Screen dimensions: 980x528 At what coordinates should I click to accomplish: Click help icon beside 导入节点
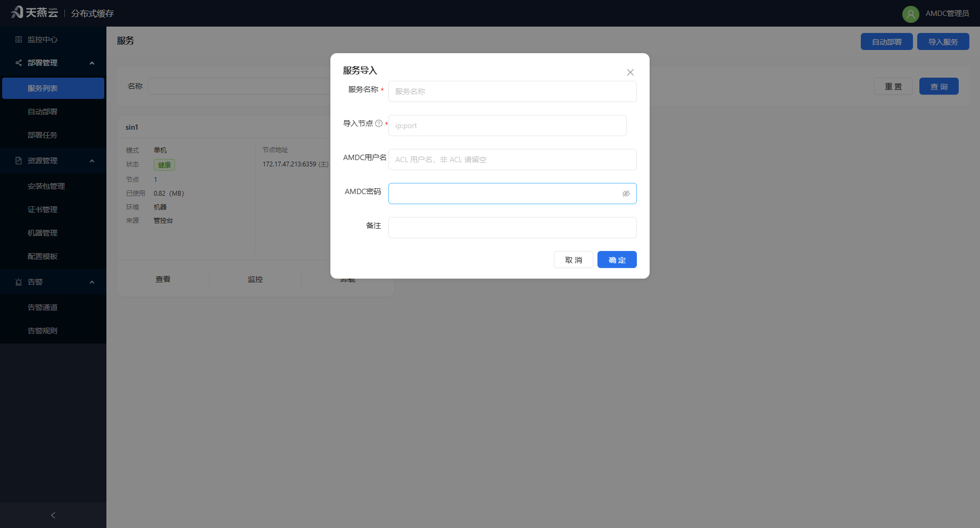[379, 123]
